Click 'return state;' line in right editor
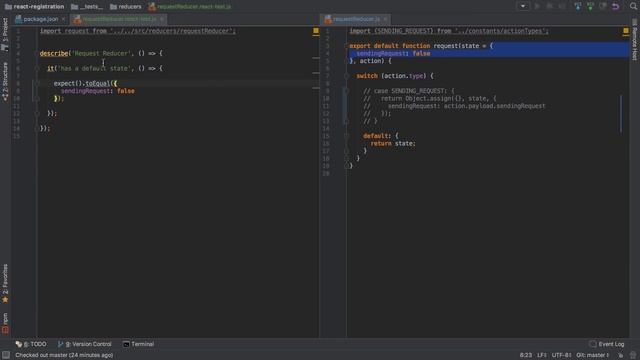Image resolution: width=640 pixels, height=360 pixels. pos(393,144)
